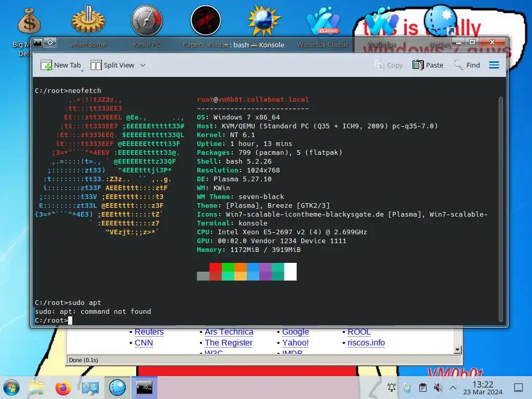Launch Firefox from the taskbar
This screenshot has height=399, width=532.
[63, 388]
